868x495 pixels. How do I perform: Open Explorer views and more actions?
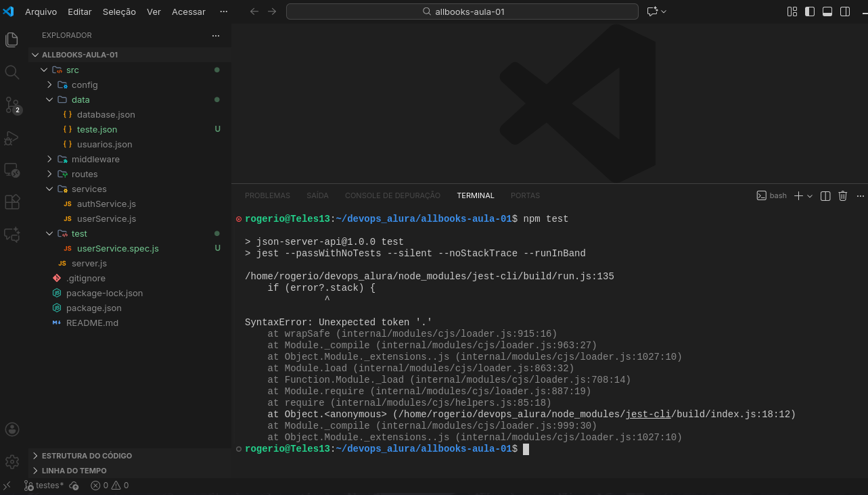[216, 35]
